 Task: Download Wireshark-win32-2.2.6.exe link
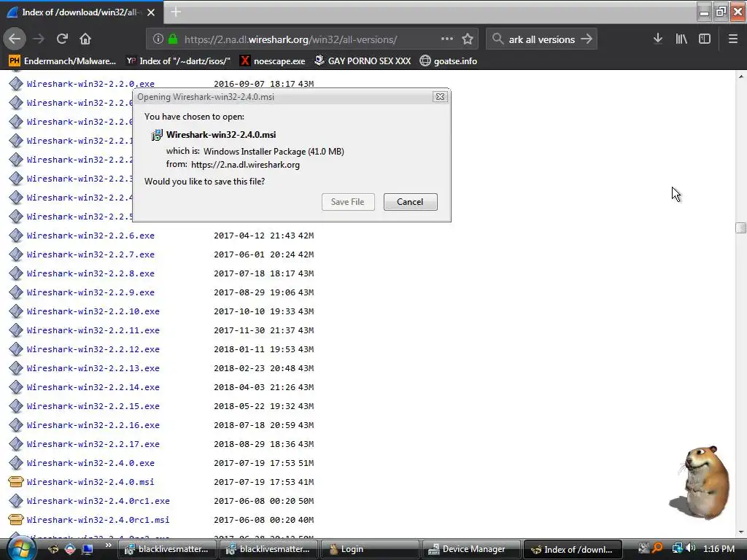pyautogui.click(x=90, y=236)
